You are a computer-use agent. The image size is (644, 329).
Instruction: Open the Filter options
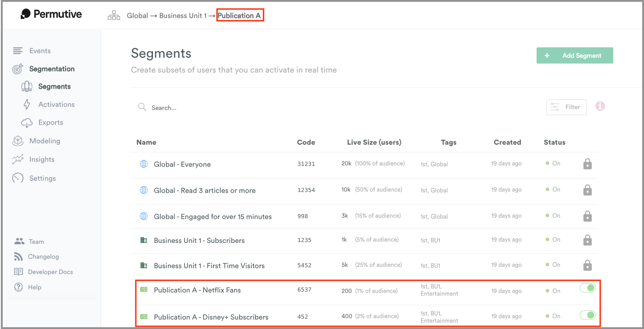[x=566, y=107]
